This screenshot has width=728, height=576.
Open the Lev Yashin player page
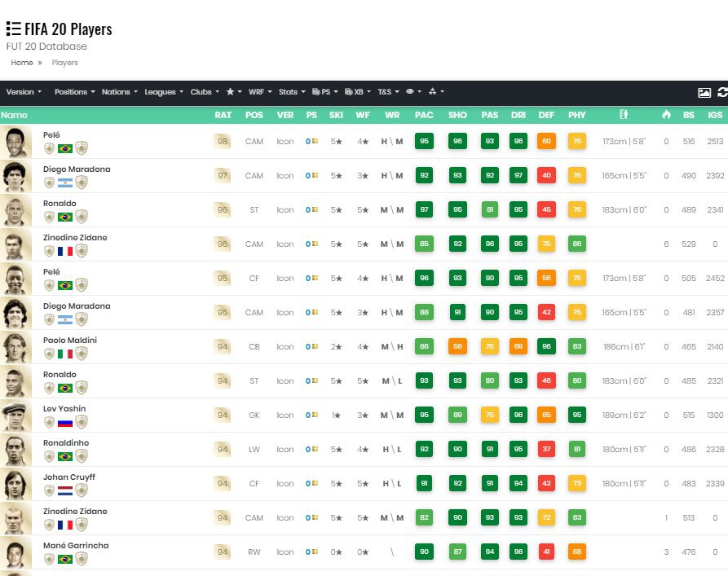point(64,408)
